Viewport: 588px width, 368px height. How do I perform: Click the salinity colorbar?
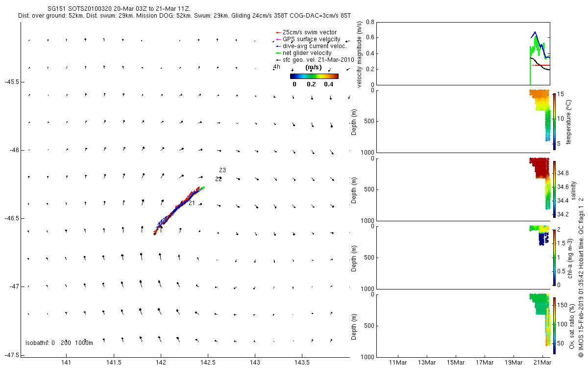[x=554, y=189]
